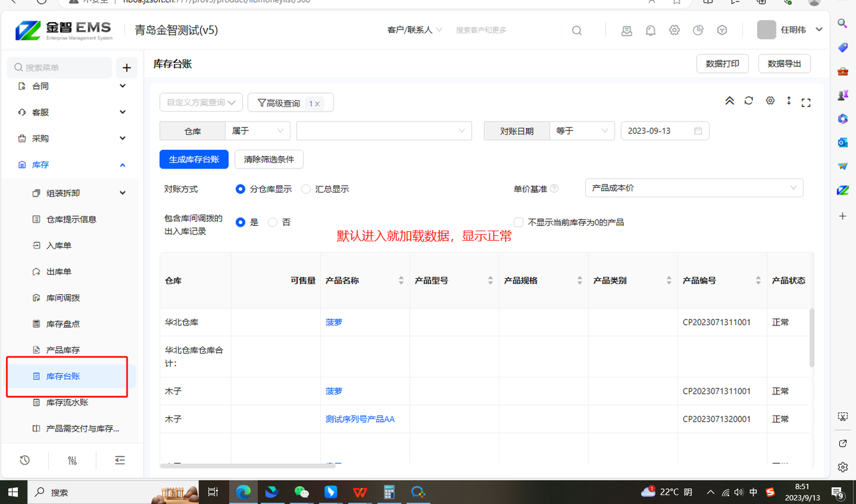Open 属于 operator dropdown for warehouse
The width and height of the screenshot is (856, 504).
click(257, 131)
